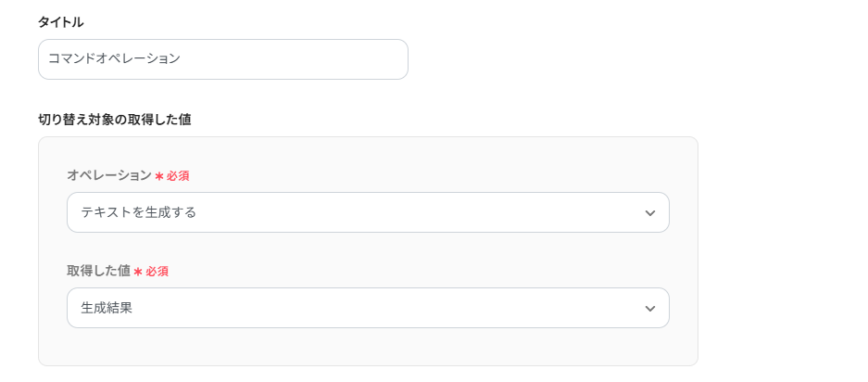Click gray panel area below 生成結果 dropdown

coord(368,347)
